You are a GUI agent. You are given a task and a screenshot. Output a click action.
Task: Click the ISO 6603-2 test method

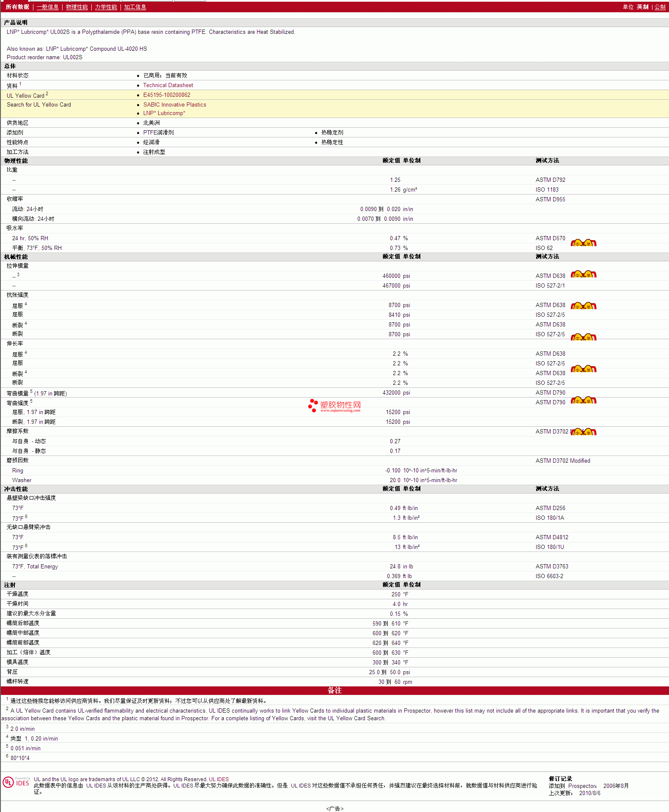549,576
